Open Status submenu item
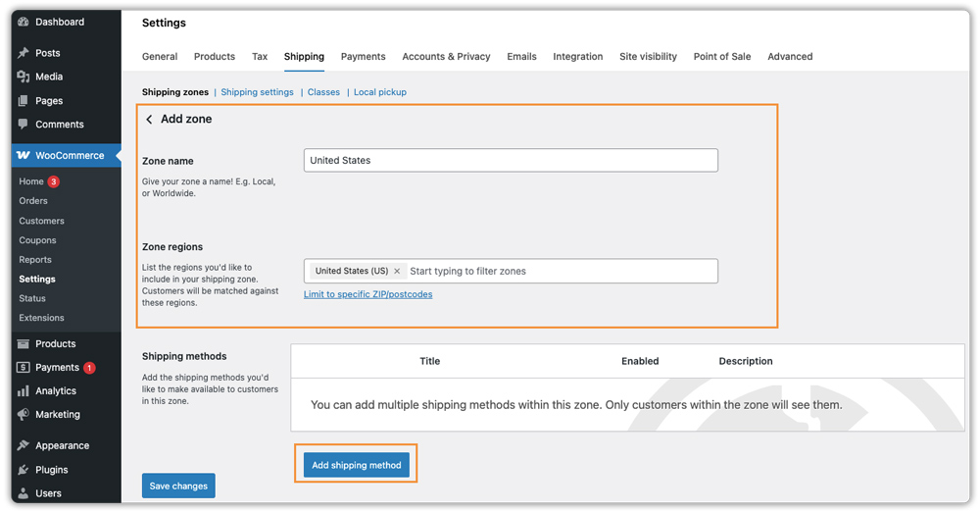This screenshot has width=980, height=513. coord(32,298)
